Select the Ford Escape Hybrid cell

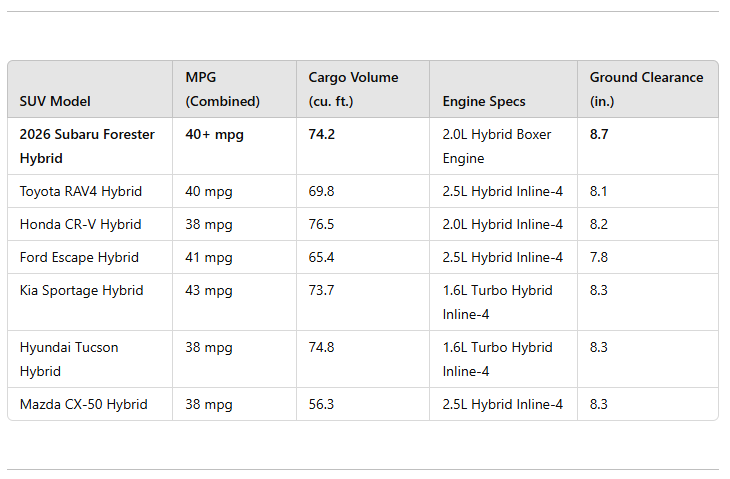coord(79,257)
